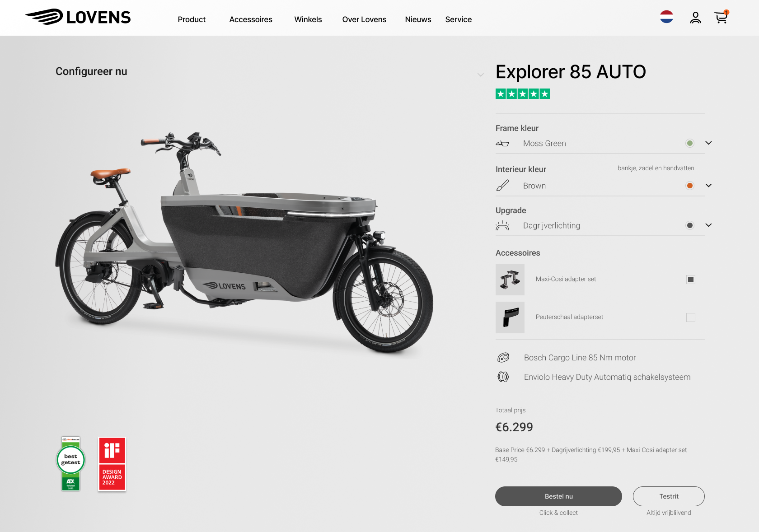Check the Peuterschaal adapterset checkbox
The width and height of the screenshot is (759, 532).
click(690, 317)
